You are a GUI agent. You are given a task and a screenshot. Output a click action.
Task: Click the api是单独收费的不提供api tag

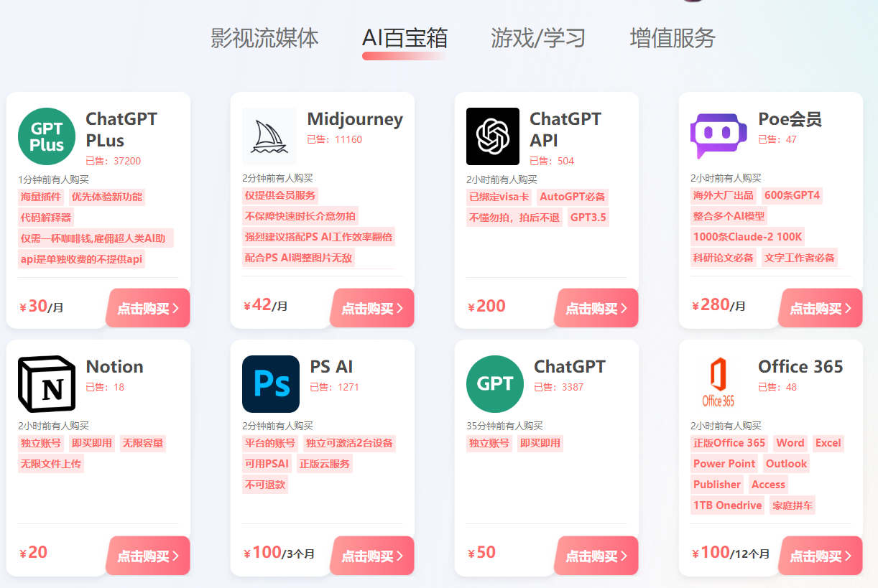click(x=81, y=259)
